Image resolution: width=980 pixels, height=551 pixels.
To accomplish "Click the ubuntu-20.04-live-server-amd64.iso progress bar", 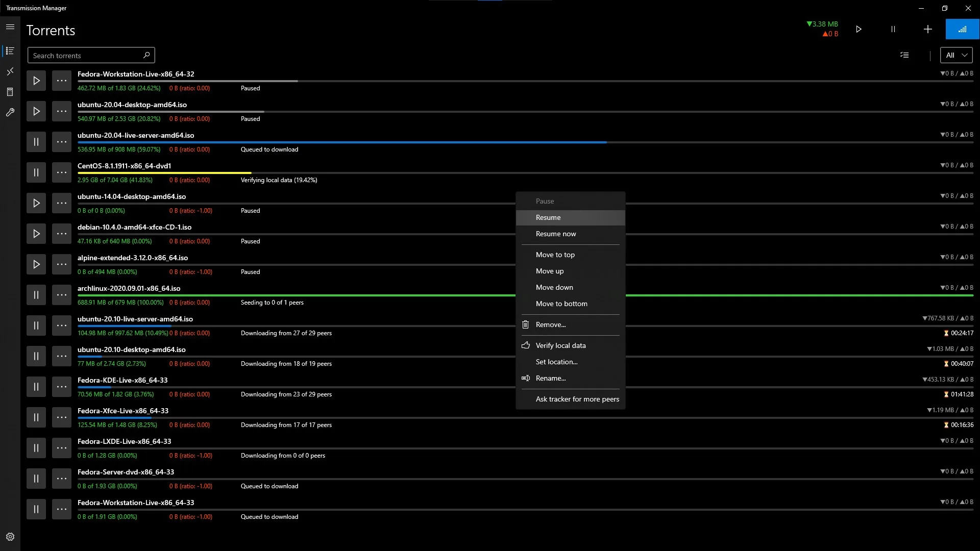I will point(525,142).
